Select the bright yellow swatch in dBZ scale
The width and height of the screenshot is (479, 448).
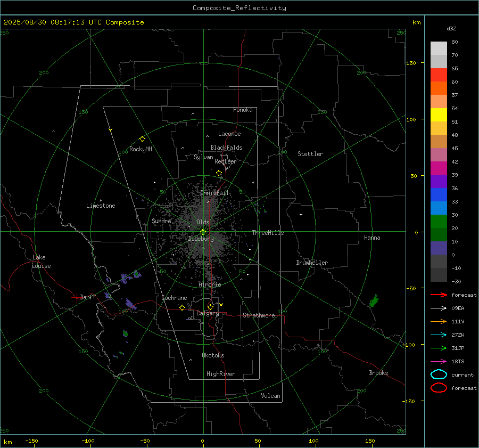(x=439, y=115)
